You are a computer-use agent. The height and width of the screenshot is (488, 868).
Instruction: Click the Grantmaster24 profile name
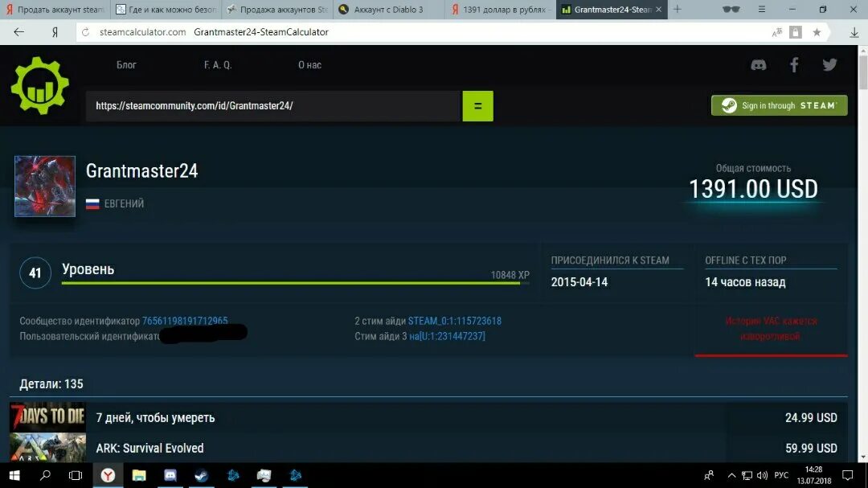pyautogui.click(x=141, y=170)
